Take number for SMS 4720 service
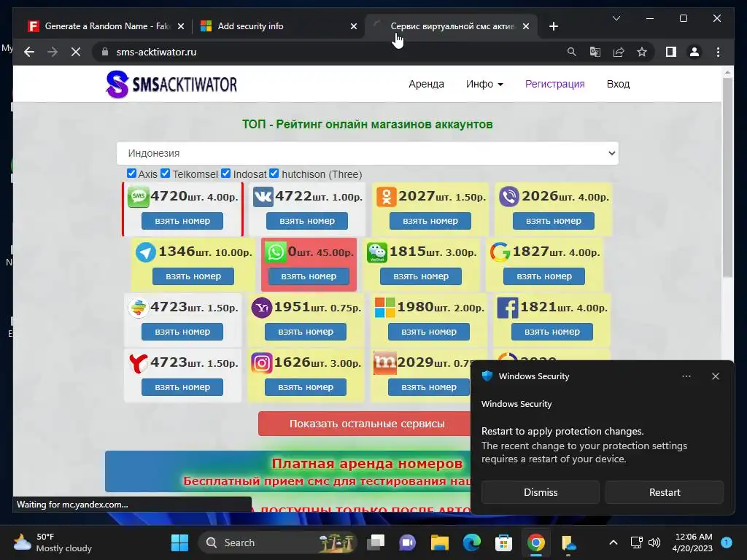Viewport: 747px width, 560px height. point(182,221)
